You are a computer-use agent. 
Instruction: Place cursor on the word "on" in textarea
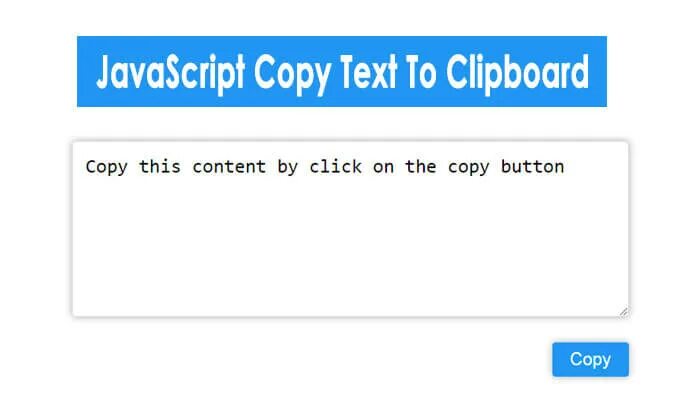click(x=383, y=169)
